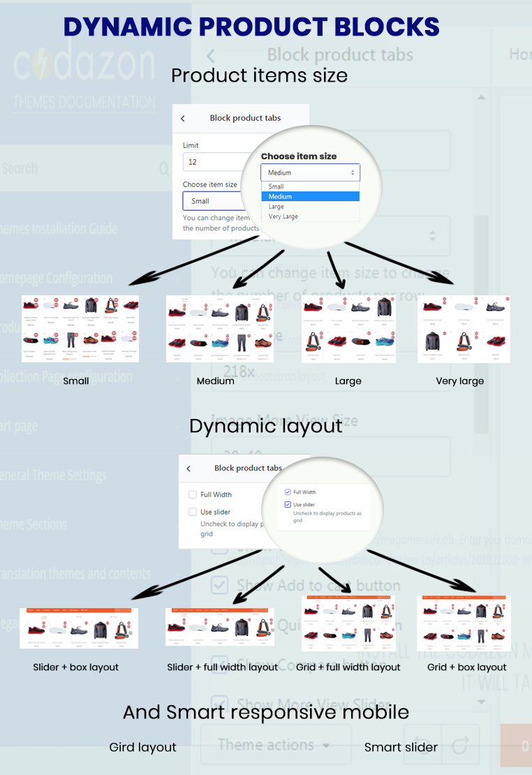Screen dimensions: 532x775
Task: Click 'Block product tabs' title in upper panel
Action: 245,118
